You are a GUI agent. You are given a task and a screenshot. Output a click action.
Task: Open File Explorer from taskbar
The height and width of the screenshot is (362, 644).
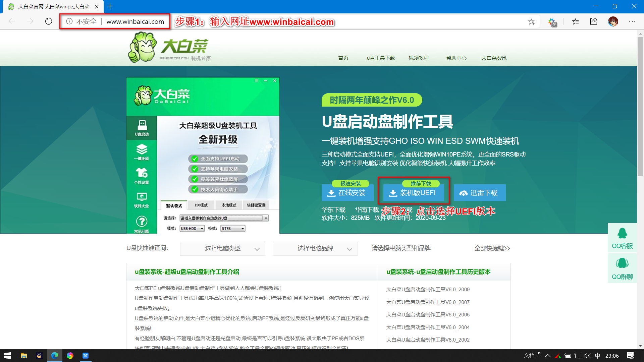click(x=23, y=356)
